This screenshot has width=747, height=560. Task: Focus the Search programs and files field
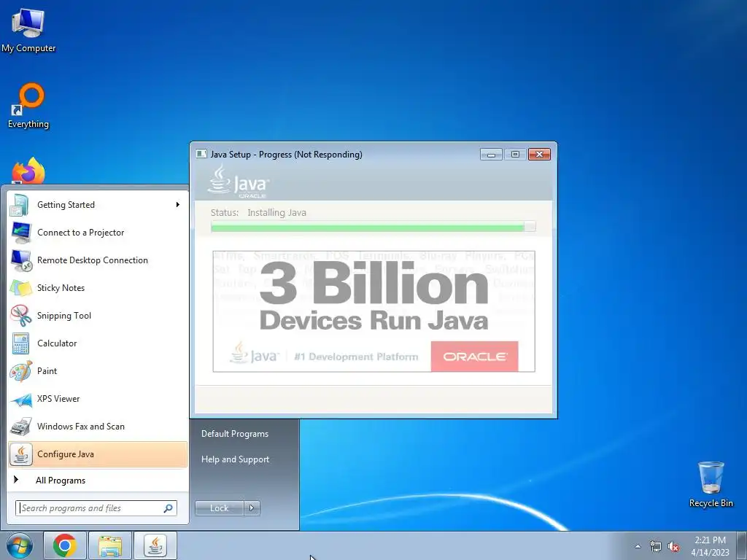pyautogui.click(x=96, y=508)
